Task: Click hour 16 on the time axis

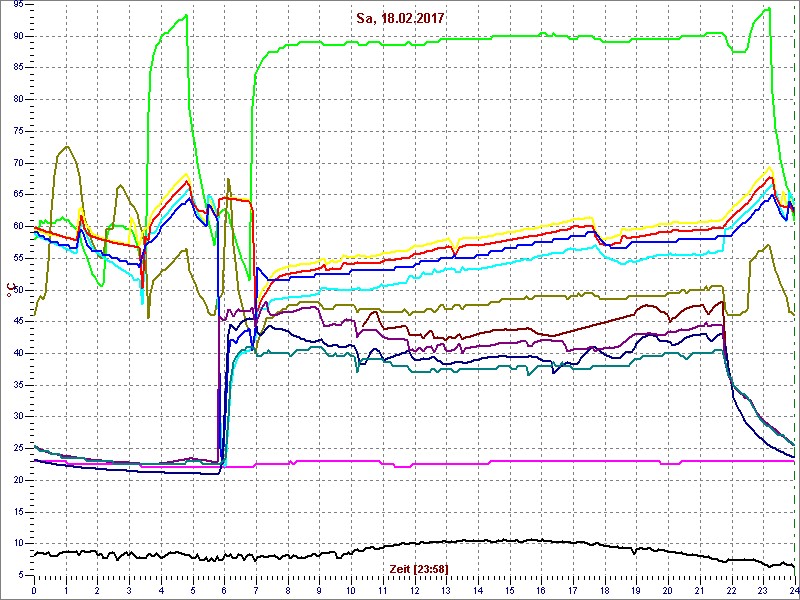Action: click(540, 590)
